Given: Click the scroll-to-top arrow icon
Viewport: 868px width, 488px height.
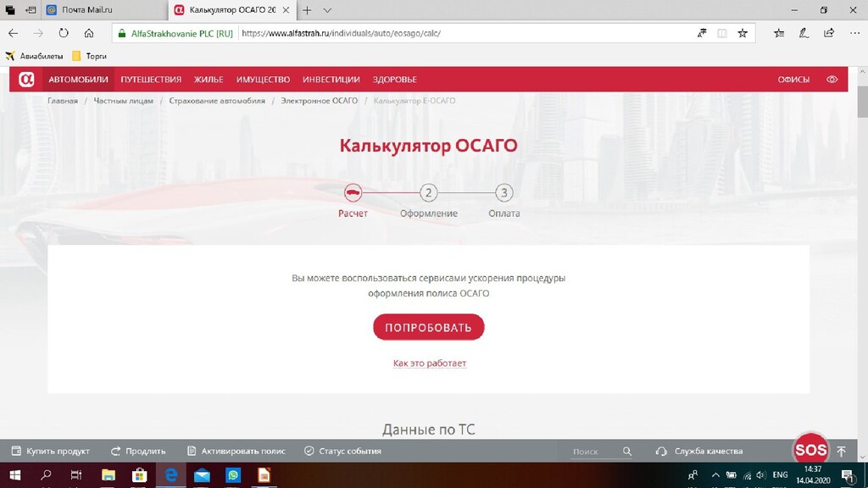Looking at the screenshot, I should [842, 451].
